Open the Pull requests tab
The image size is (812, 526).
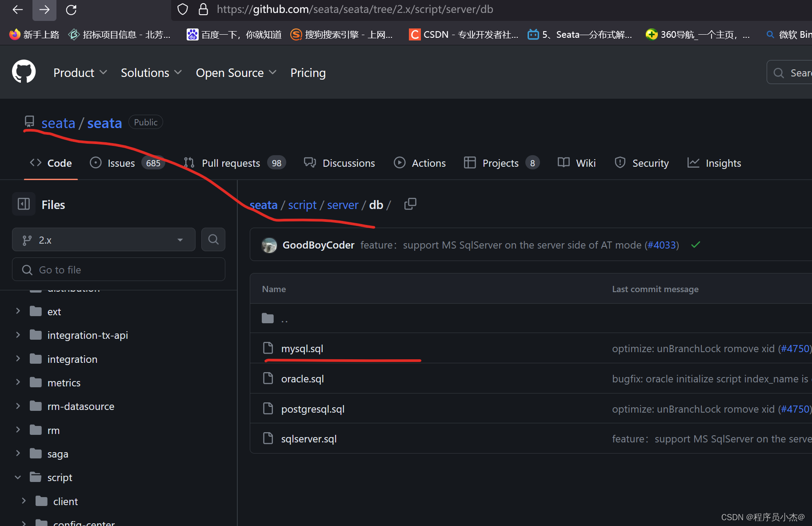[x=234, y=163]
